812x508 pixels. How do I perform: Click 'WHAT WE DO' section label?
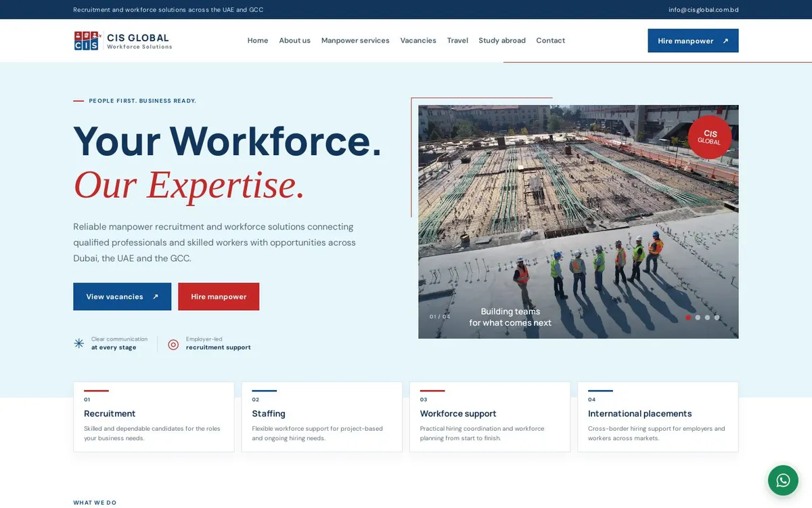[x=95, y=503]
